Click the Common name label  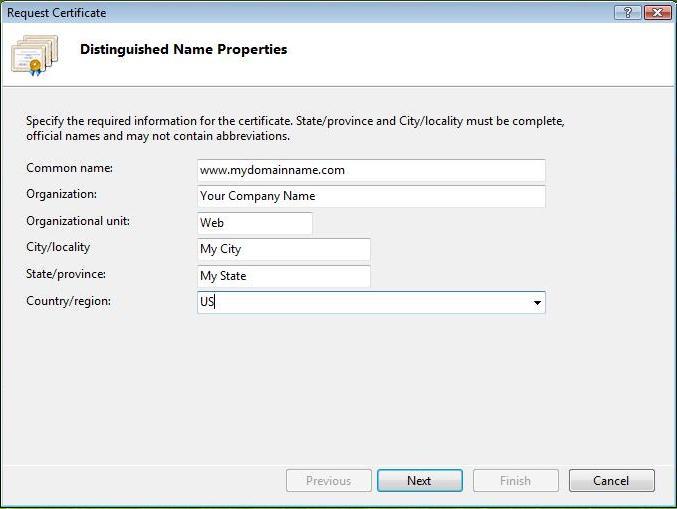[x=69, y=168]
